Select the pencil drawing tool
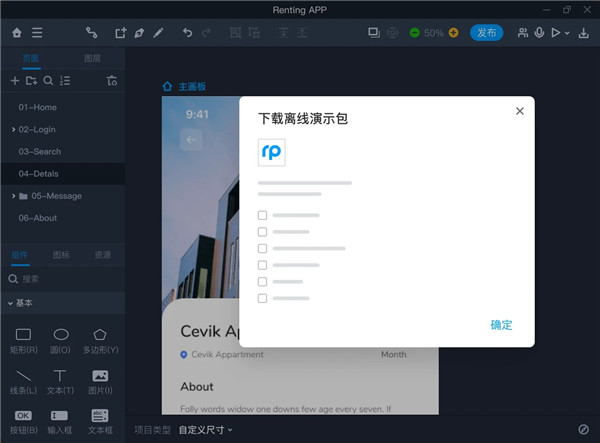This screenshot has height=443, width=600. [x=158, y=33]
